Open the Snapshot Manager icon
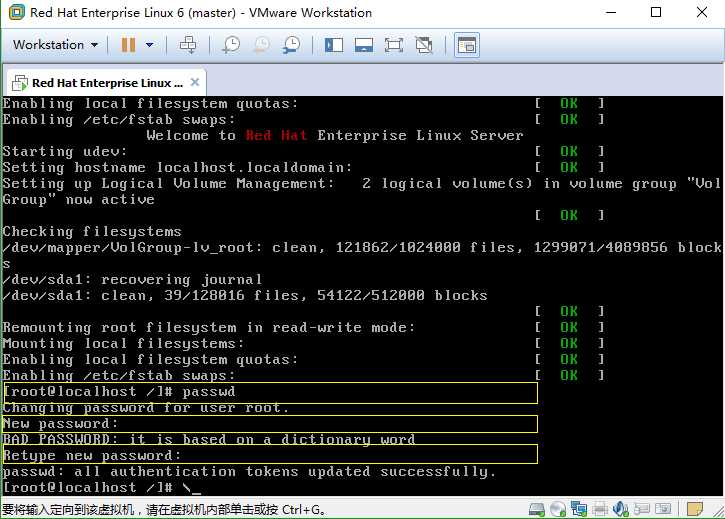The image size is (725, 519). click(x=292, y=45)
